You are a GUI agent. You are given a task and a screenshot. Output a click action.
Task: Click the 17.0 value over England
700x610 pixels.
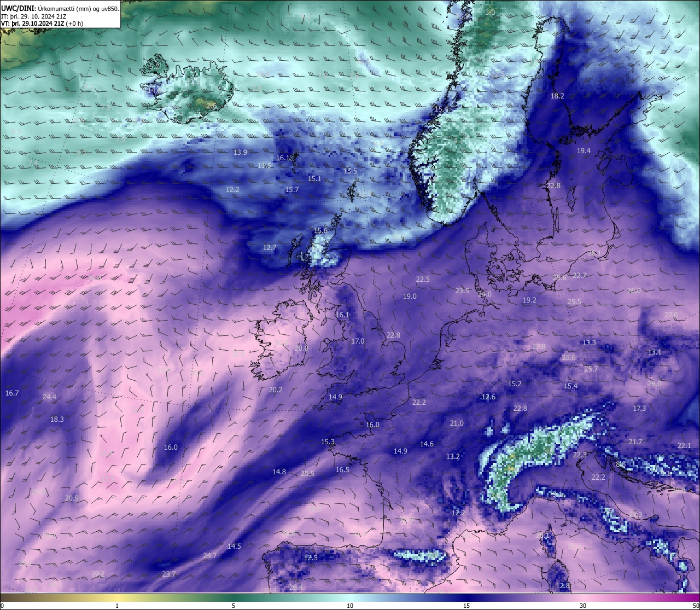[x=358, y=341]
